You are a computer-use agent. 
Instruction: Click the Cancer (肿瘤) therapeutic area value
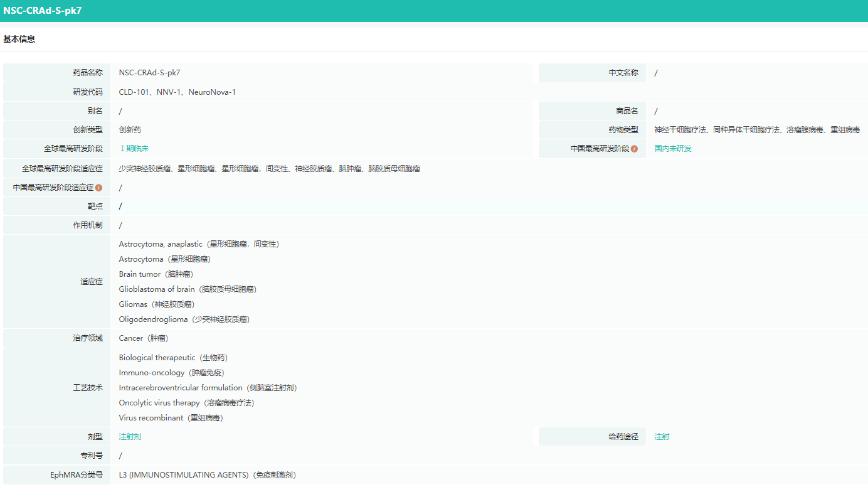143,338
